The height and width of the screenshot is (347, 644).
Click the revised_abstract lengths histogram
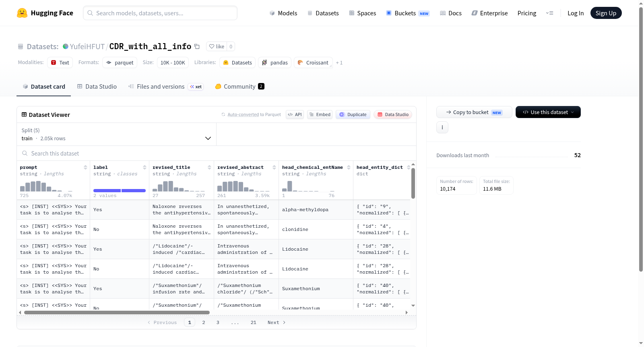click(244, 186)
